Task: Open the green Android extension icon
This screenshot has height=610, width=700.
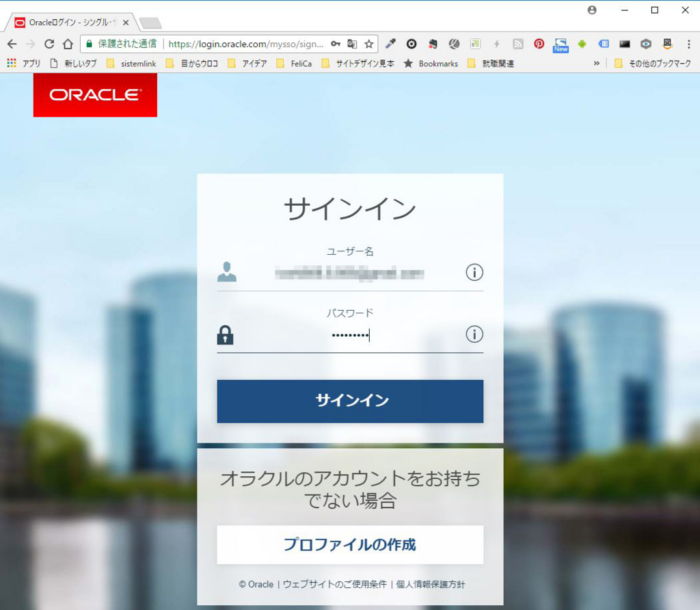Action: 582,44
